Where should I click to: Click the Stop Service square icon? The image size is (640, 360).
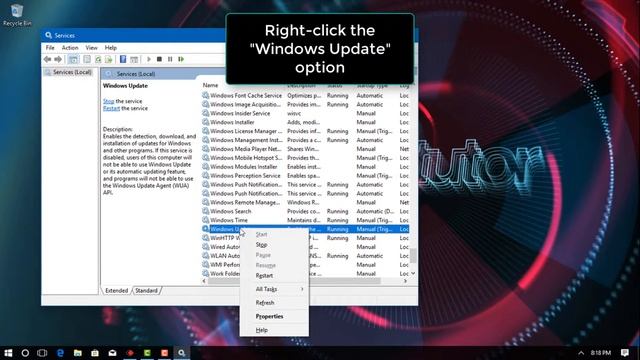(160, 60)
